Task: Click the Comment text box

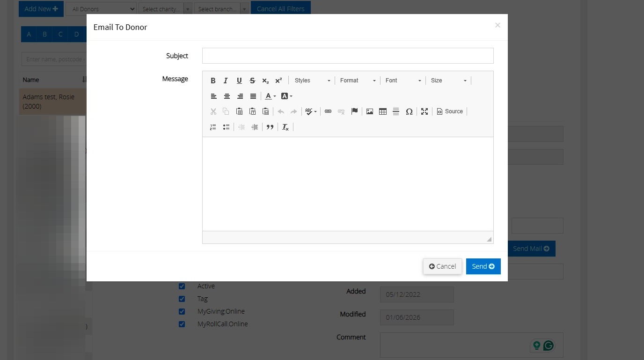Action: point(471,345)
